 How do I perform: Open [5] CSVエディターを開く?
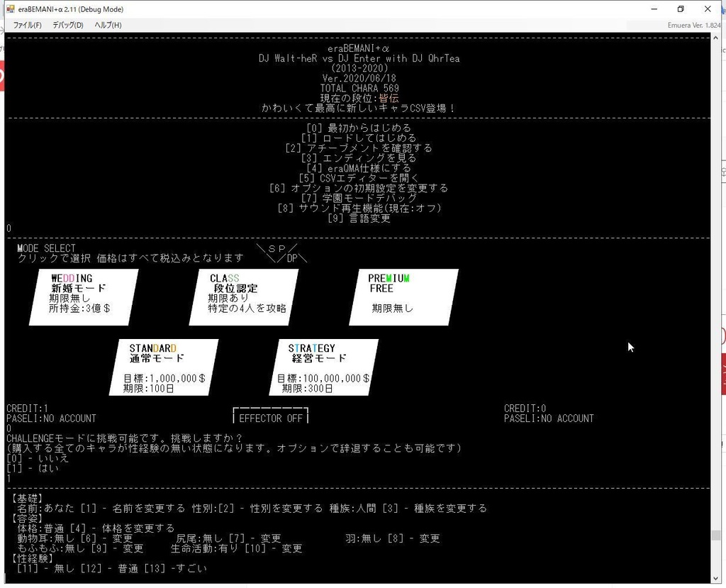click(359, 179)
